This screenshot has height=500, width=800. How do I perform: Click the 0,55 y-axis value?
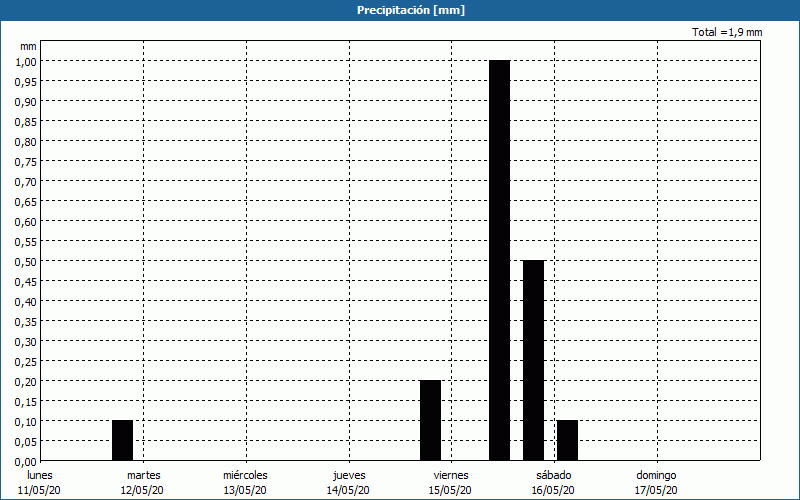(26, 241)
